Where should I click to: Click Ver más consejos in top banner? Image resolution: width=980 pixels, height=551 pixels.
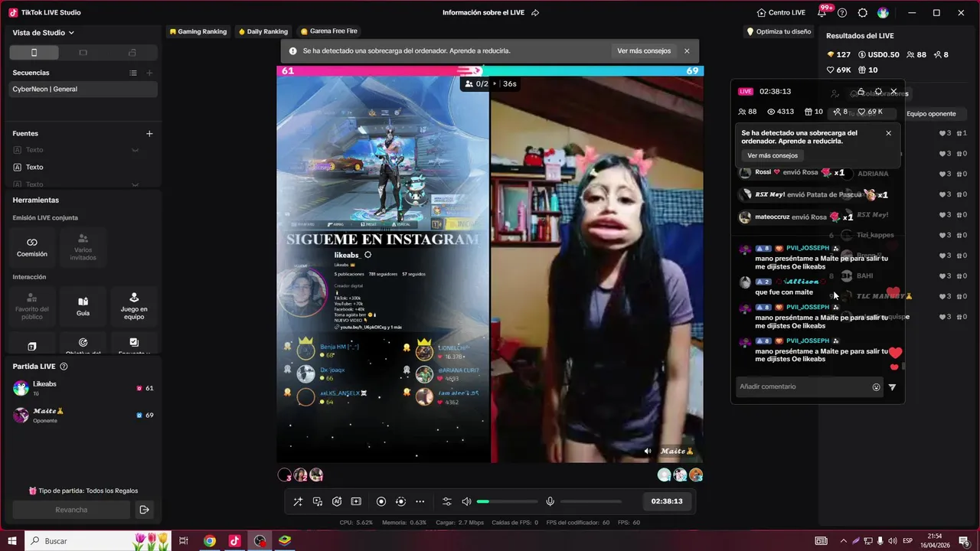(x=644, y=51)
